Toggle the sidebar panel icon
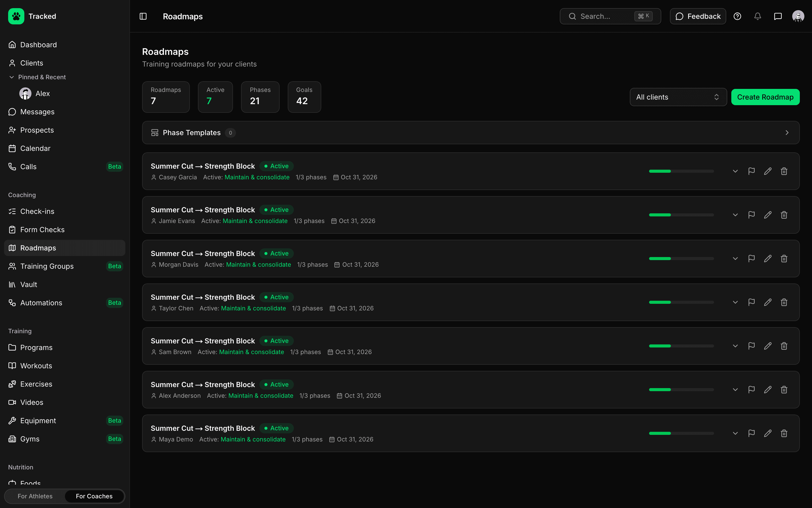 pyautogui.click(x=143, y=16)
